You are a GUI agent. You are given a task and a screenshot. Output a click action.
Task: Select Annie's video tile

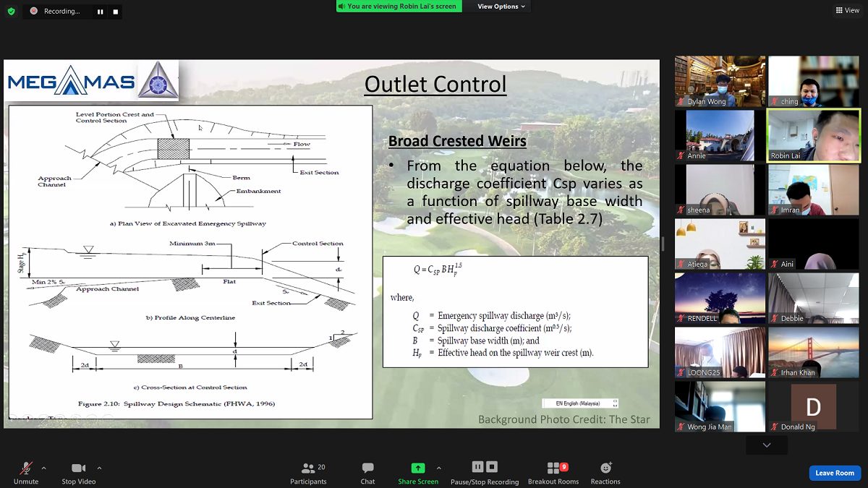point(720,136)
